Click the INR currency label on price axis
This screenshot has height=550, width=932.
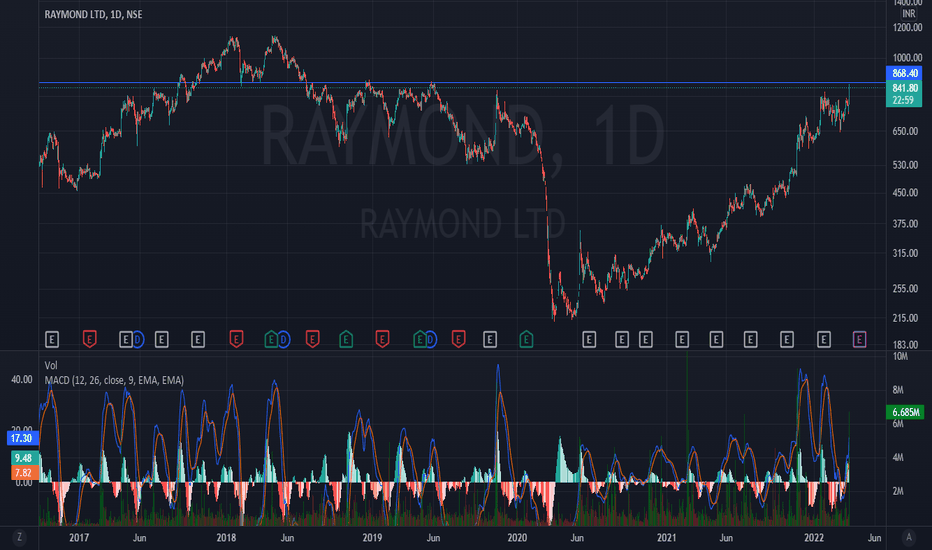click(908, 14)
